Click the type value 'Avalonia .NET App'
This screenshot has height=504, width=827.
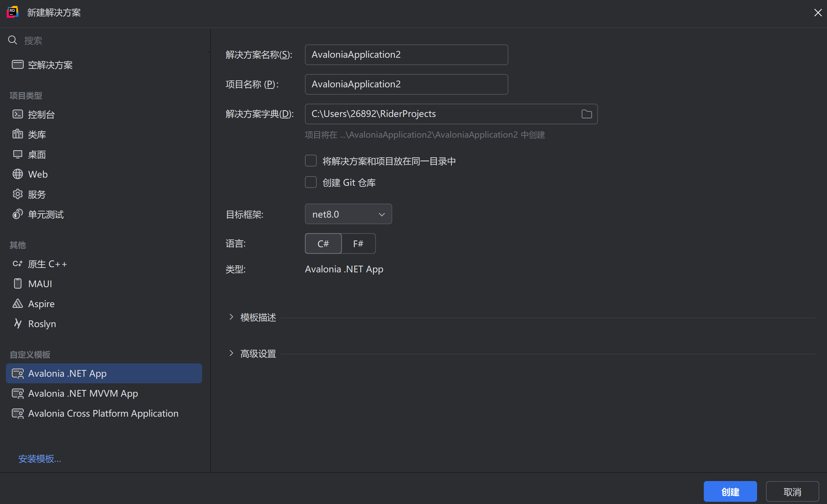(344, 269)
